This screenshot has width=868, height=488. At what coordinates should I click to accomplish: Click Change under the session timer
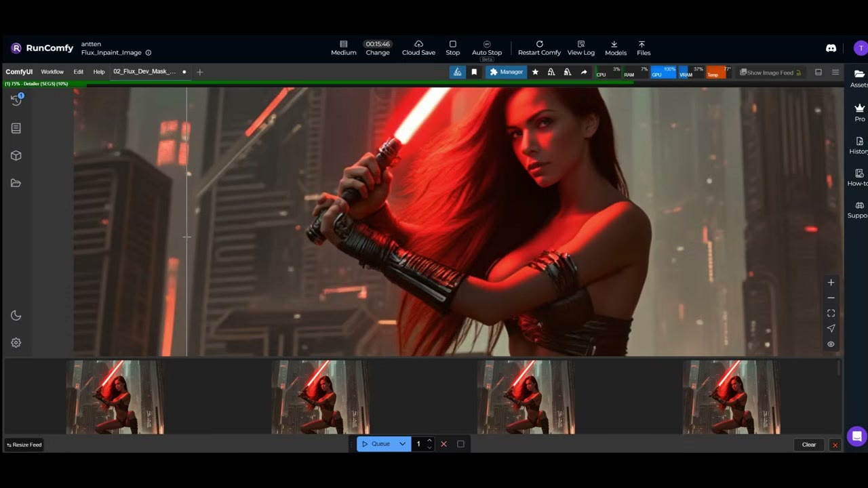coord(378,53)
